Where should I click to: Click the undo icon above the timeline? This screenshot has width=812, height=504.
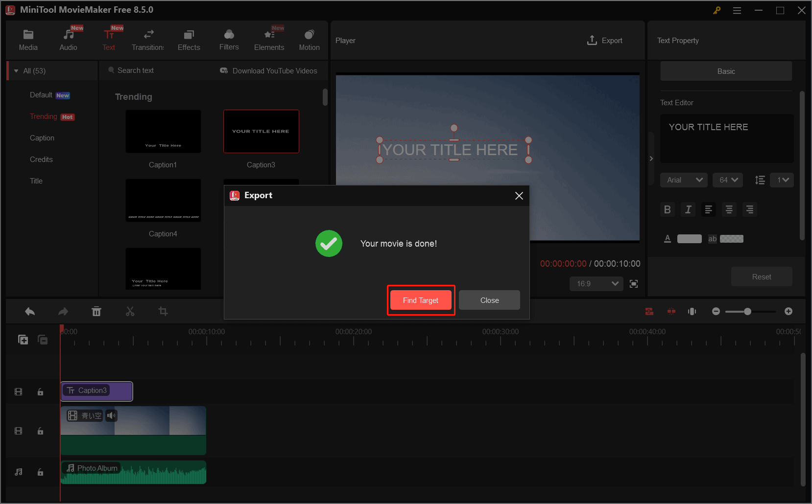(x=29, y=311)
